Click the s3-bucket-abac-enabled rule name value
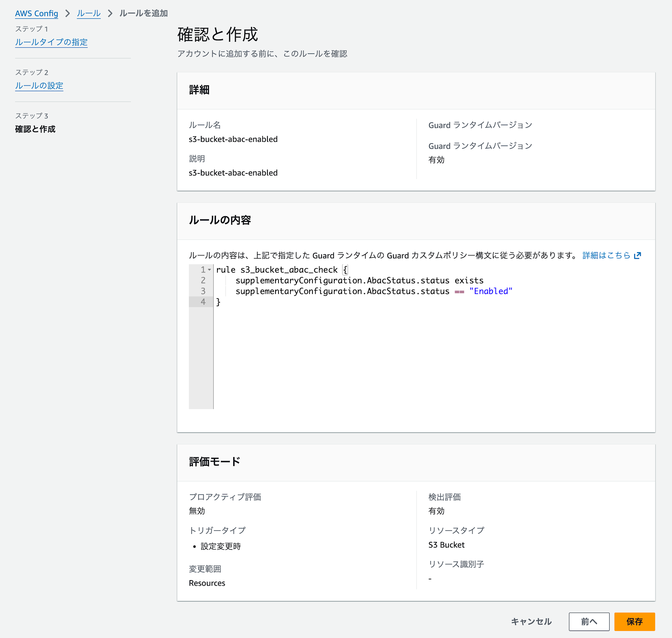This screenshot has width=672, height=638. pos(233,139)
